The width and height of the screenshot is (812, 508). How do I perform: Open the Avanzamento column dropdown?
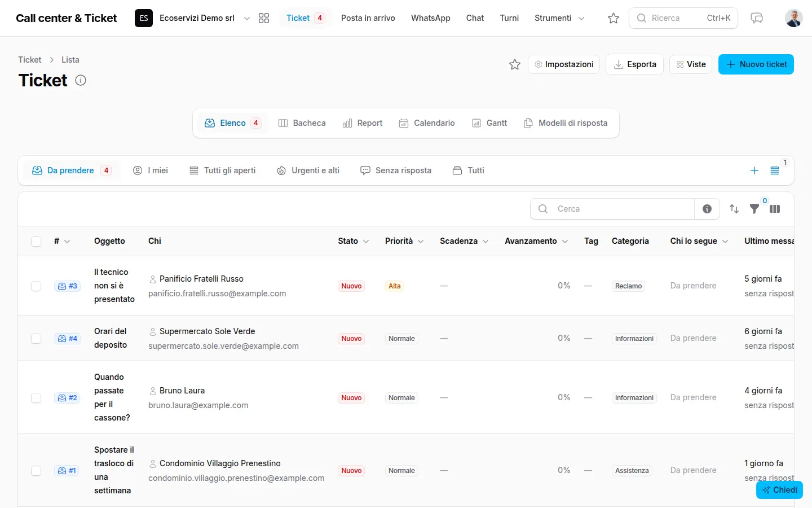(x=565, y=242)
